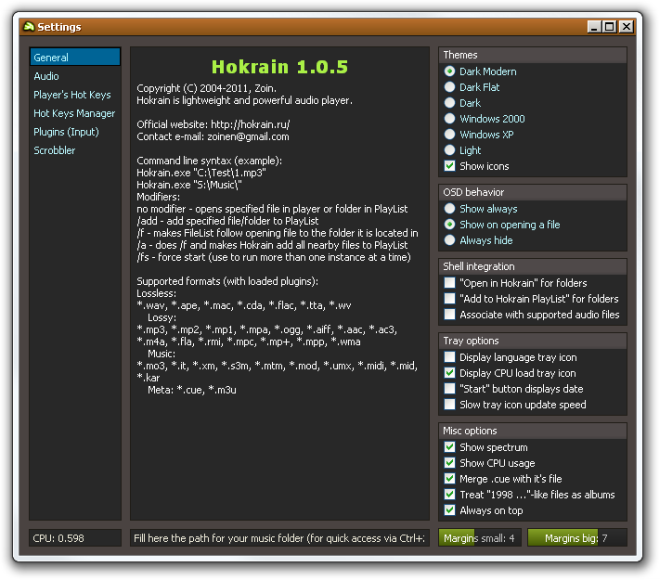Enable Associate with supported audio files

click(x=450, y=315)
